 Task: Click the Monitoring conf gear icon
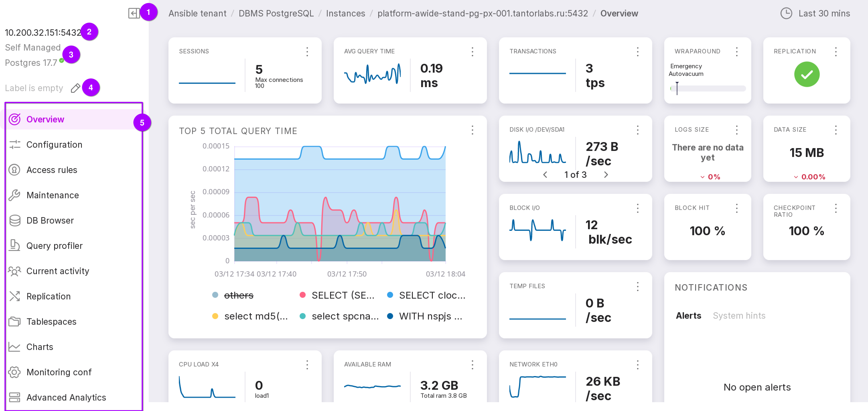coord(14,372)
